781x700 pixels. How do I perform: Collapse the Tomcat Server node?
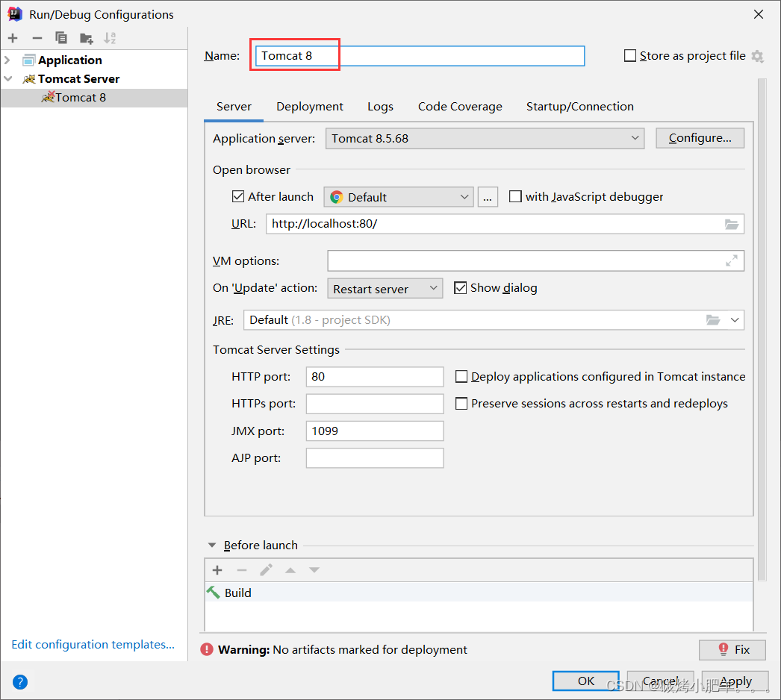(7, 78)
